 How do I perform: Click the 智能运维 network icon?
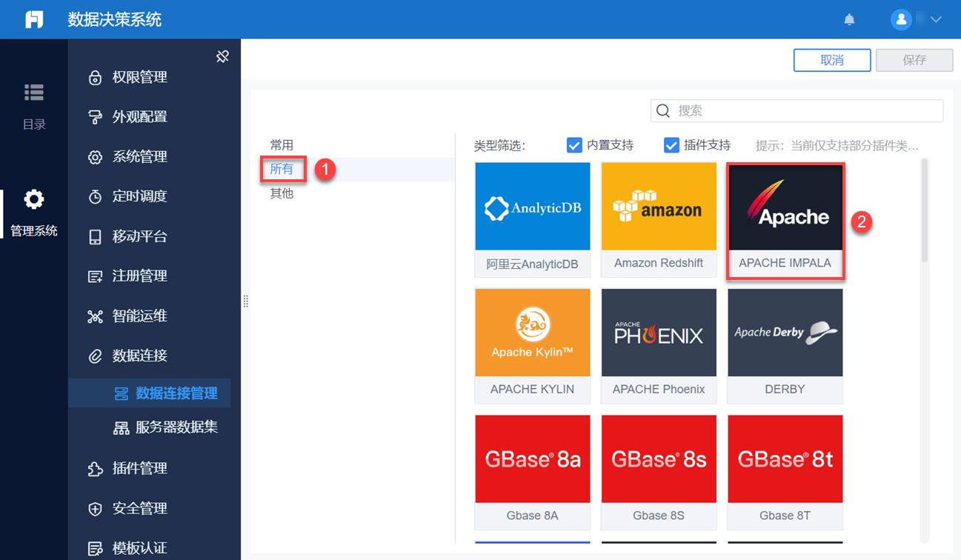[x=95, y=316]
